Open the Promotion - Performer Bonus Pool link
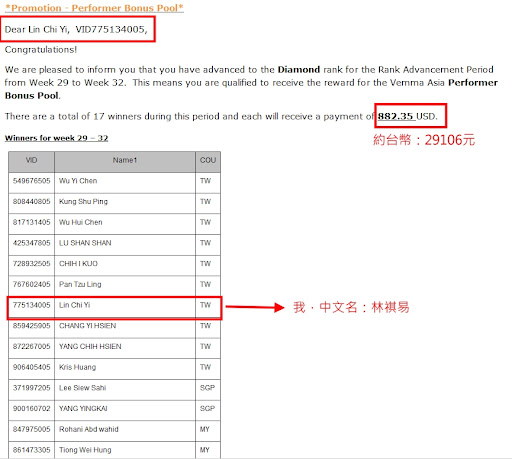Viewport: 512px width, 459px height. [x=94, y=8]
